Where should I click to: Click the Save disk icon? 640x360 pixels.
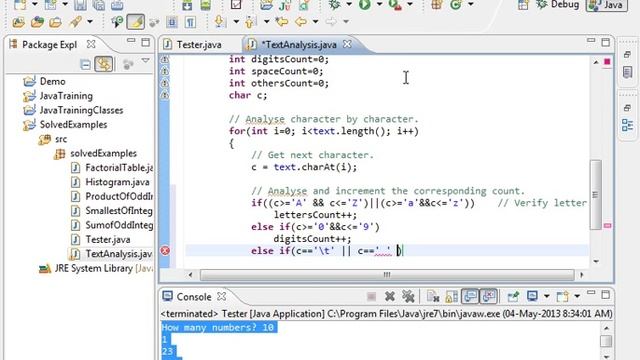[80, 4]
